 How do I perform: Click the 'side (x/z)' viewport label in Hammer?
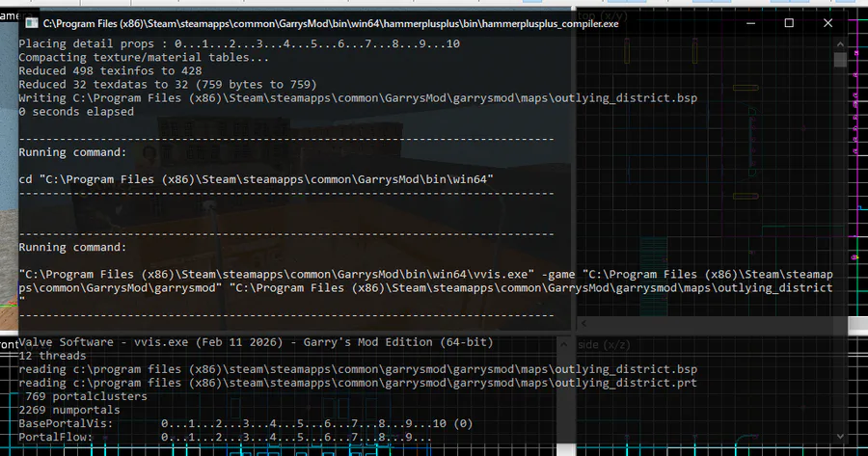click(604, 345)
